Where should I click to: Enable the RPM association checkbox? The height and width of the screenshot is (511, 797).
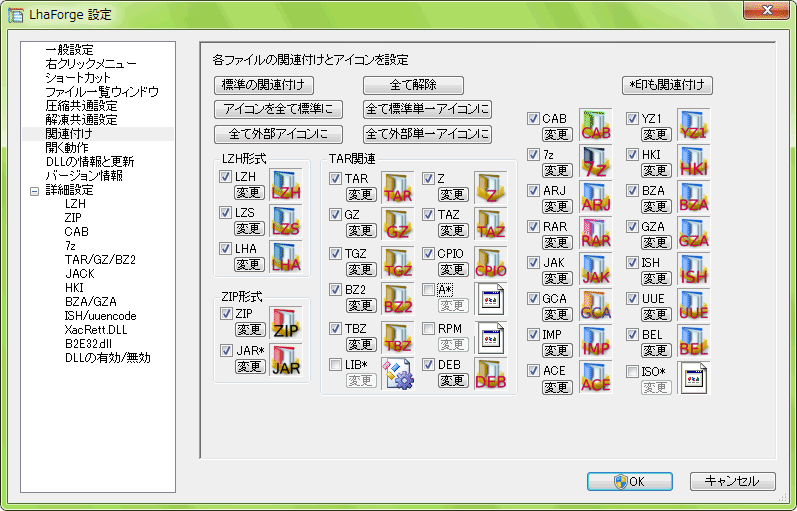pyautogui.click(x=428, y=328)
